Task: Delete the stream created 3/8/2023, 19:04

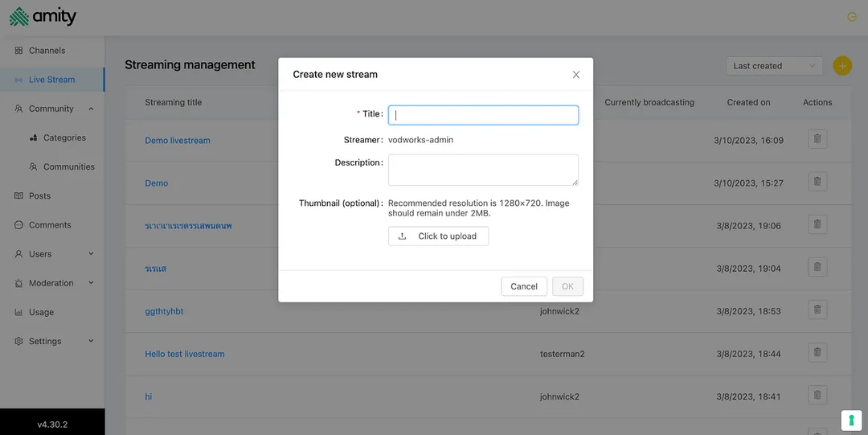Action: (x=817, y=267)
